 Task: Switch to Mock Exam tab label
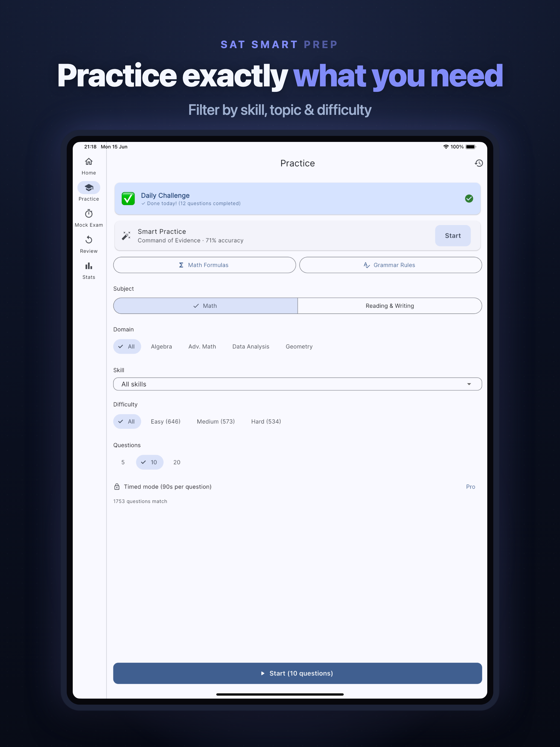(x=89, y=225)
